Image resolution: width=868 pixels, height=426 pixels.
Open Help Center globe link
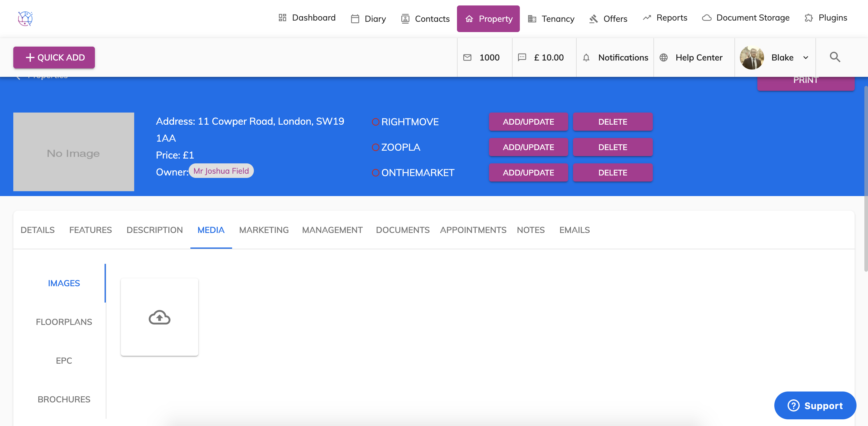663,58
